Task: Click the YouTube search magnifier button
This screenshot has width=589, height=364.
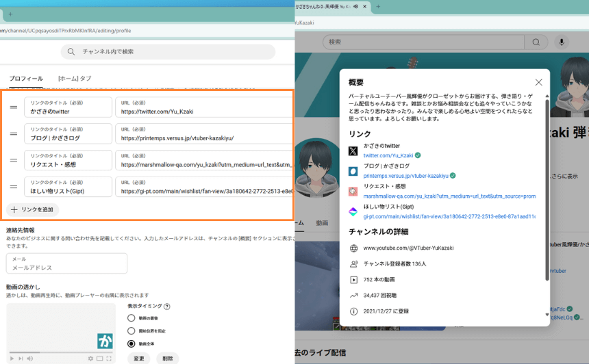Action: pyautogui.click(x=536, y=42)
